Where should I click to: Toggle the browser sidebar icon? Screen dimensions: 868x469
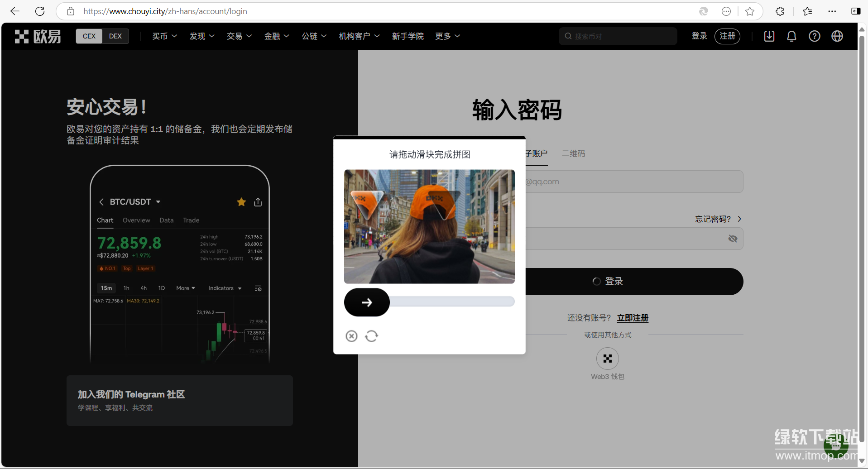tap(855, 11)
